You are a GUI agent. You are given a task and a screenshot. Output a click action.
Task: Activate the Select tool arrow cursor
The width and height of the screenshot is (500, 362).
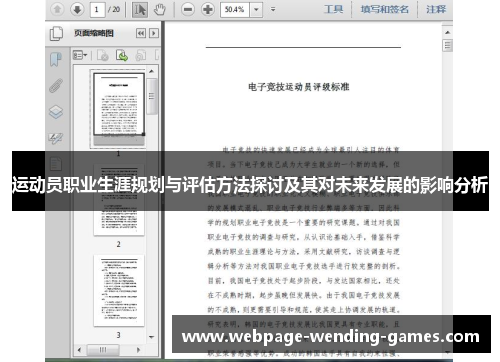[x=140, y=9]
